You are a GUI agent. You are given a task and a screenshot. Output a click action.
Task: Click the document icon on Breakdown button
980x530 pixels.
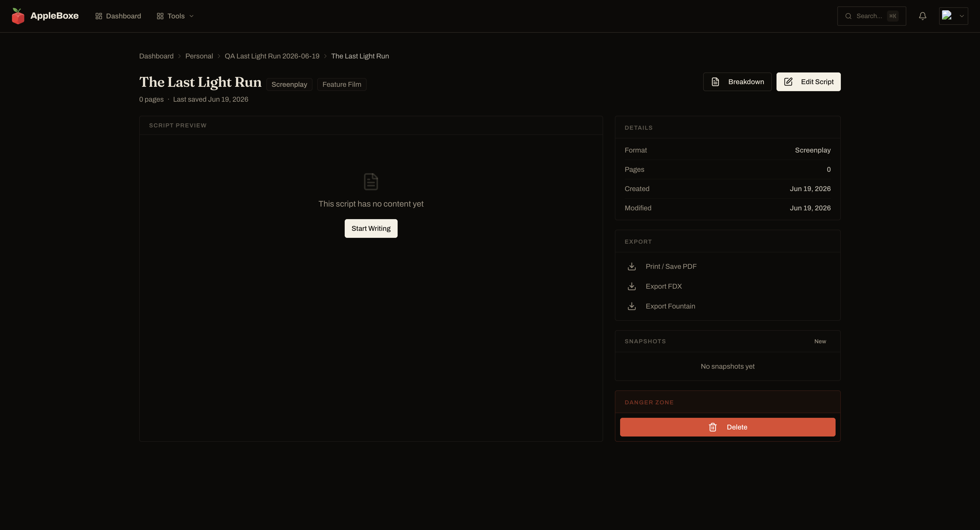tap(715, 82)
